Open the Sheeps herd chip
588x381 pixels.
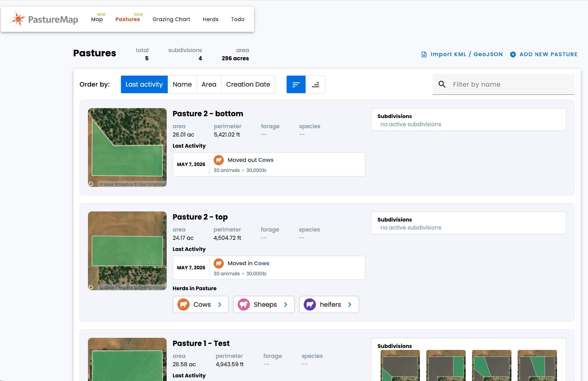(x=264, y=305)
